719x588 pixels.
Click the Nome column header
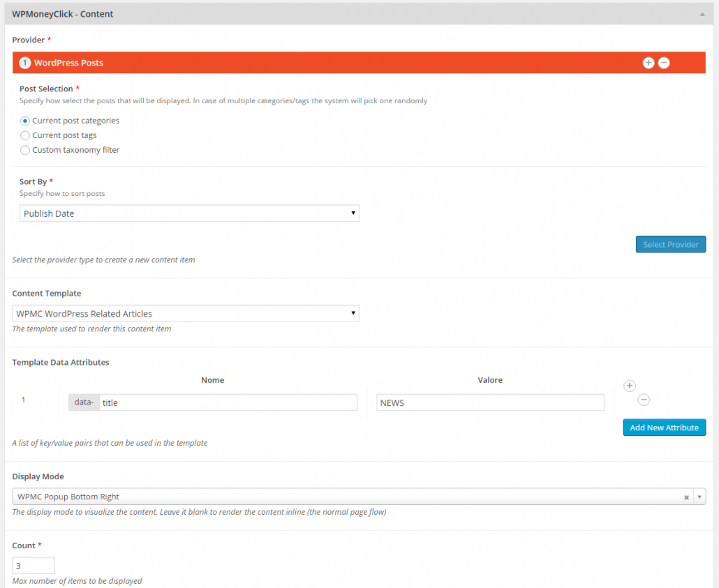[213, 380]
